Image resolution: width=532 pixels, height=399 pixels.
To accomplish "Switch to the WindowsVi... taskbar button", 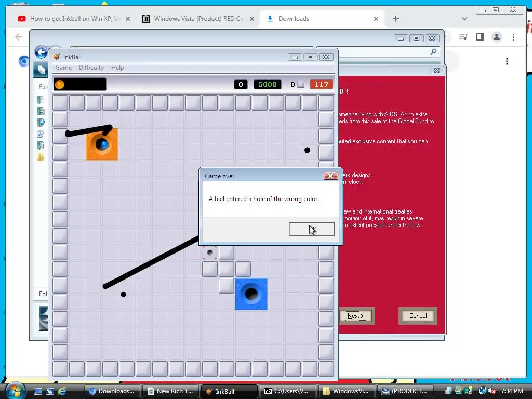I will (x=347, y=391).
